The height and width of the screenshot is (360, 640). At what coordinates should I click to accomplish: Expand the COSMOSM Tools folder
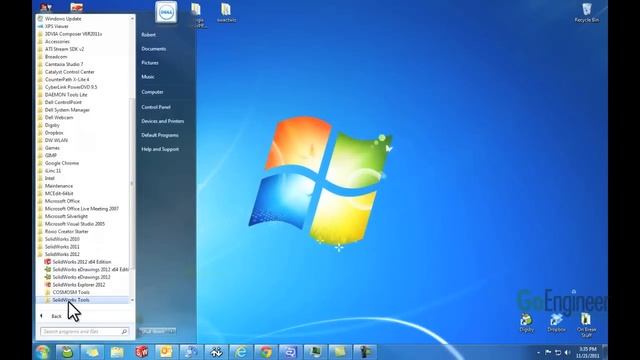point(71,292)
